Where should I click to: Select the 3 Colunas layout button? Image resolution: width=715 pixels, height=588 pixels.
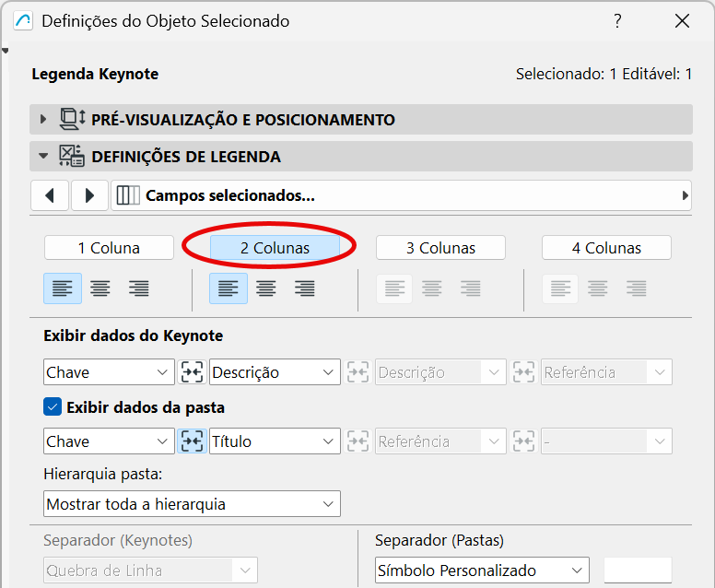click(x=440, y=248)
